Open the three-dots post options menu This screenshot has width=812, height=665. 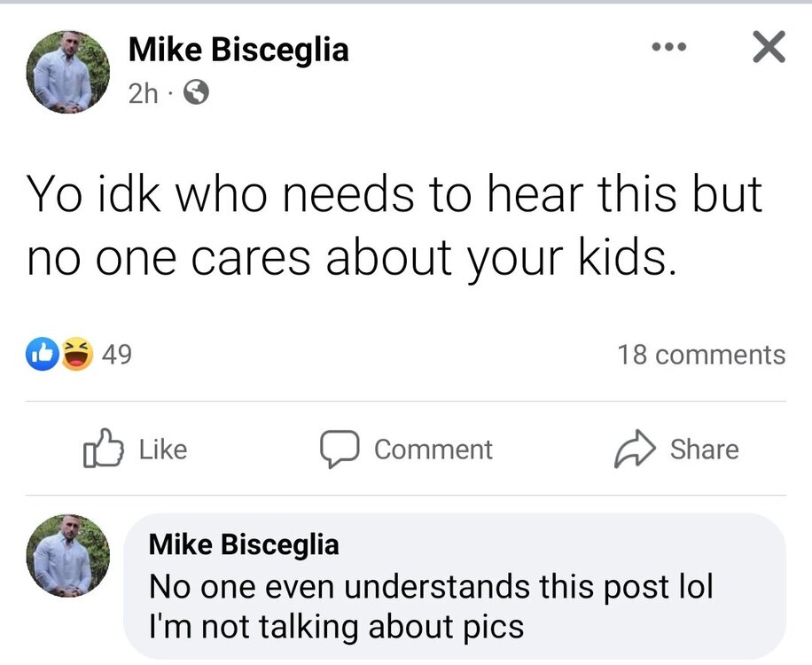click(667, 48)
